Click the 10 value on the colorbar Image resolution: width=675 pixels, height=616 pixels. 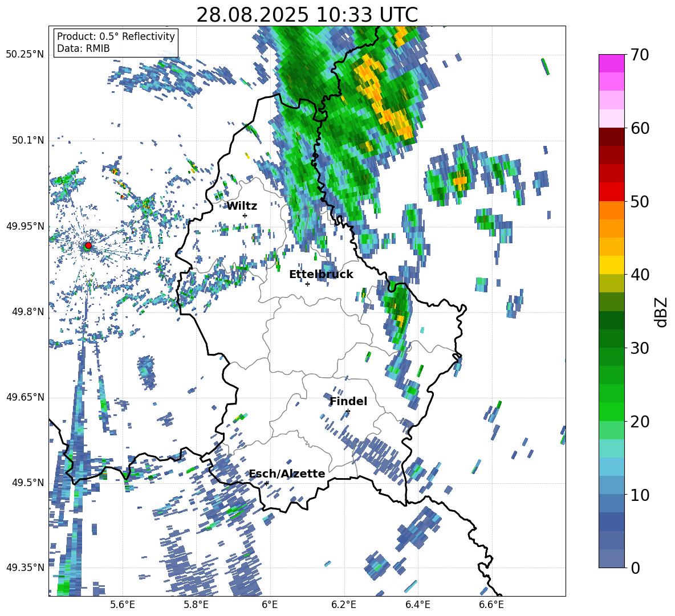click(x=640, y=495)
